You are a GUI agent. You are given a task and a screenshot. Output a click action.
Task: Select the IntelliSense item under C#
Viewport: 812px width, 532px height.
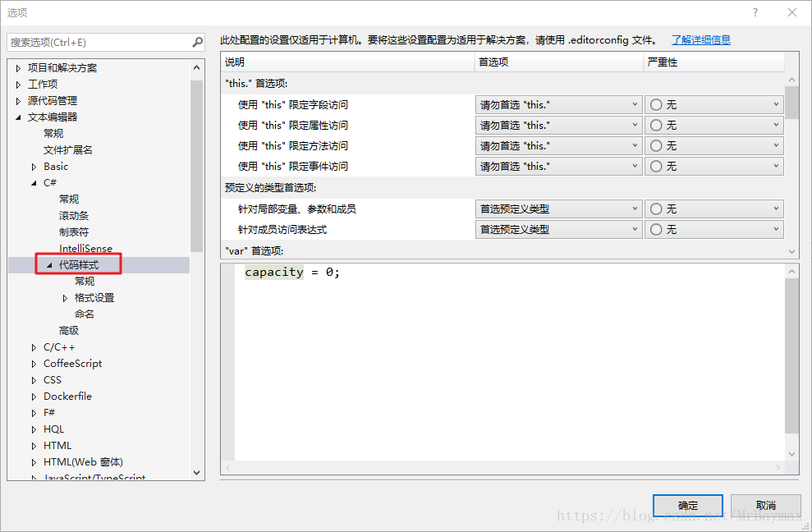(x=85, y=249)
